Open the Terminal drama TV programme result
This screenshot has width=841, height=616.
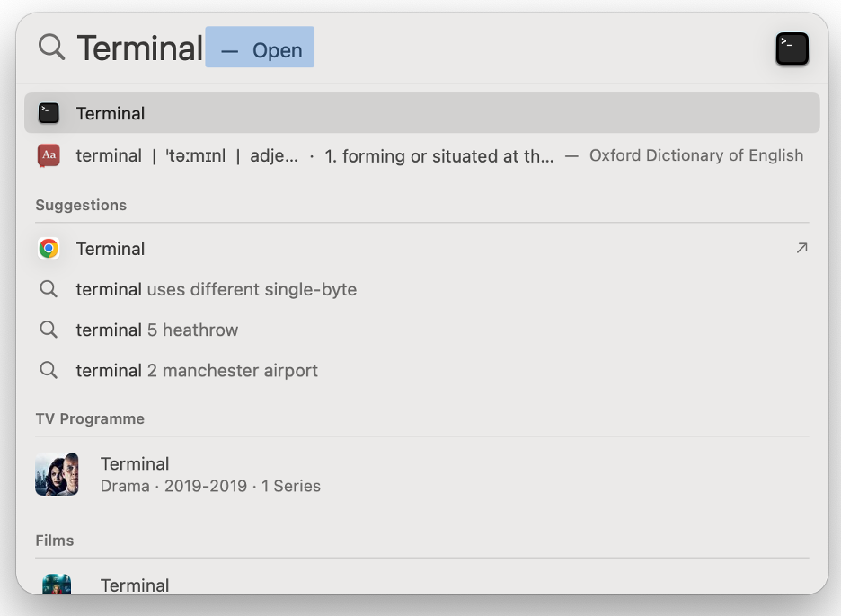270,473
